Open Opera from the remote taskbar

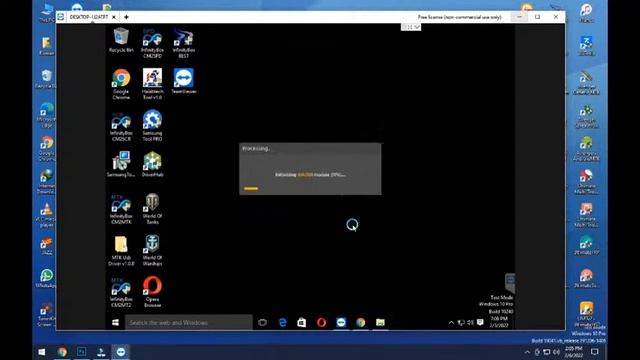[321, 322]
